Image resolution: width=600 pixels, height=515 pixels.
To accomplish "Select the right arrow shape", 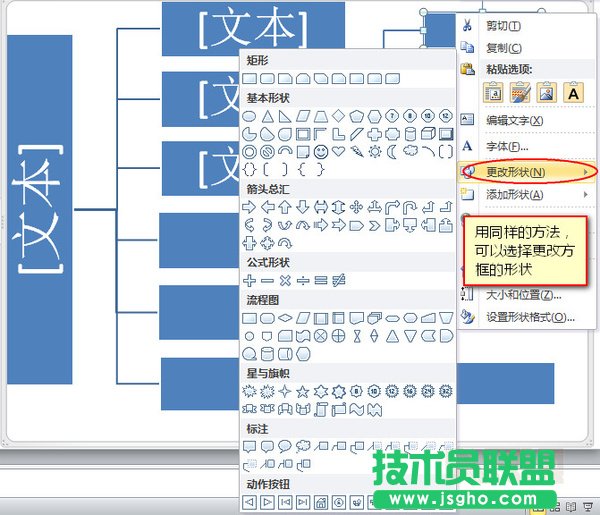I will point(249,207).
